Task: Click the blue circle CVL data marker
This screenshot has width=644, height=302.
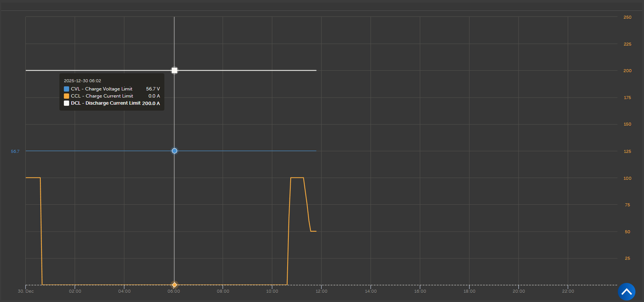Action: [174, 151]
